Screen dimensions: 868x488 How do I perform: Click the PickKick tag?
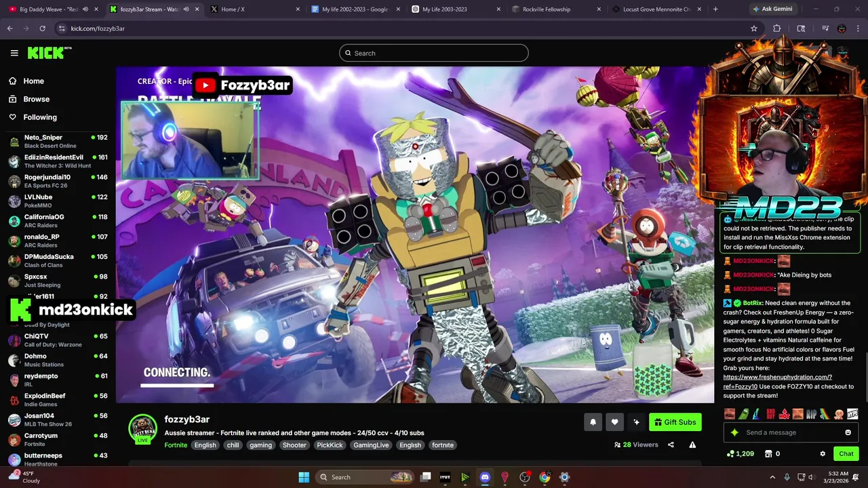pyautogui.click(x=330, y=445)
